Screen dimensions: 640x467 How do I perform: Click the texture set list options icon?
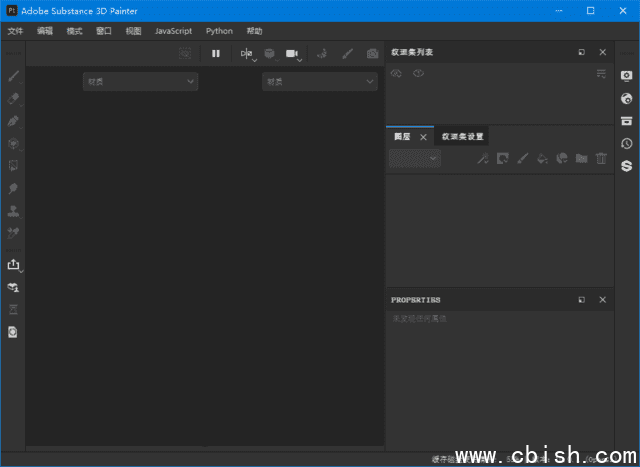601,74
